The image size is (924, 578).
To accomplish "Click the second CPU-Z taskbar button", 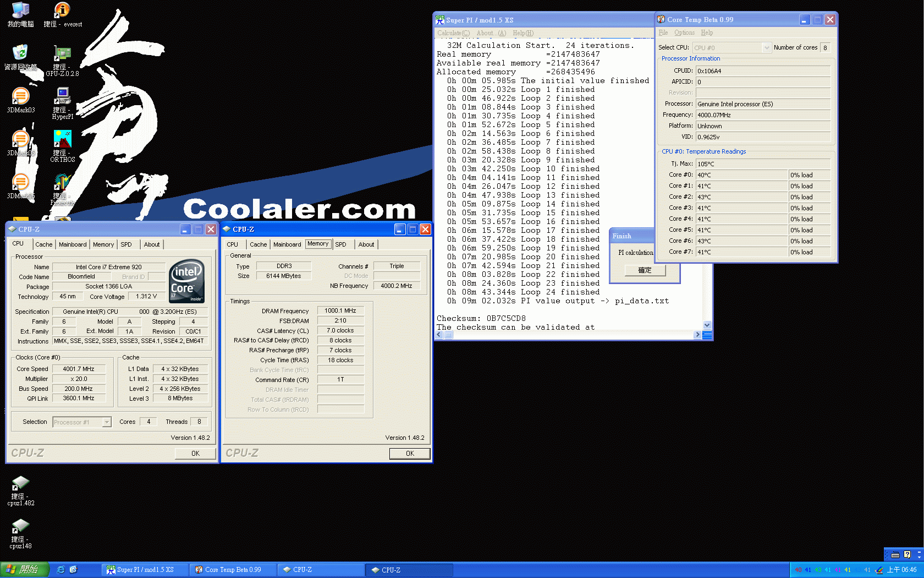I will pos(410,570).
